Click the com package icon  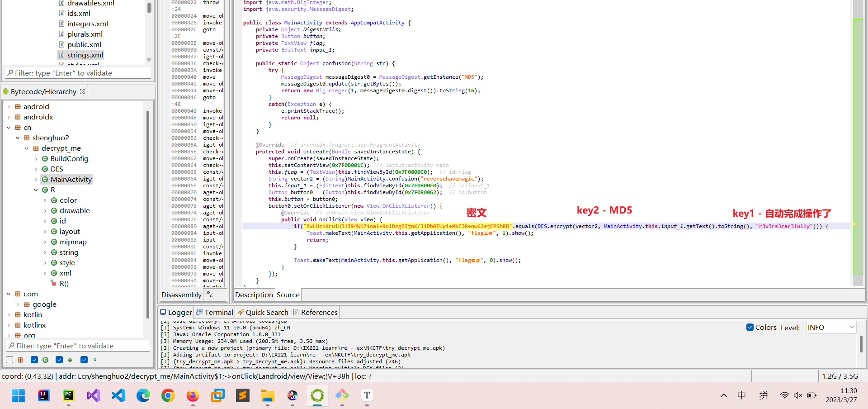18,294
